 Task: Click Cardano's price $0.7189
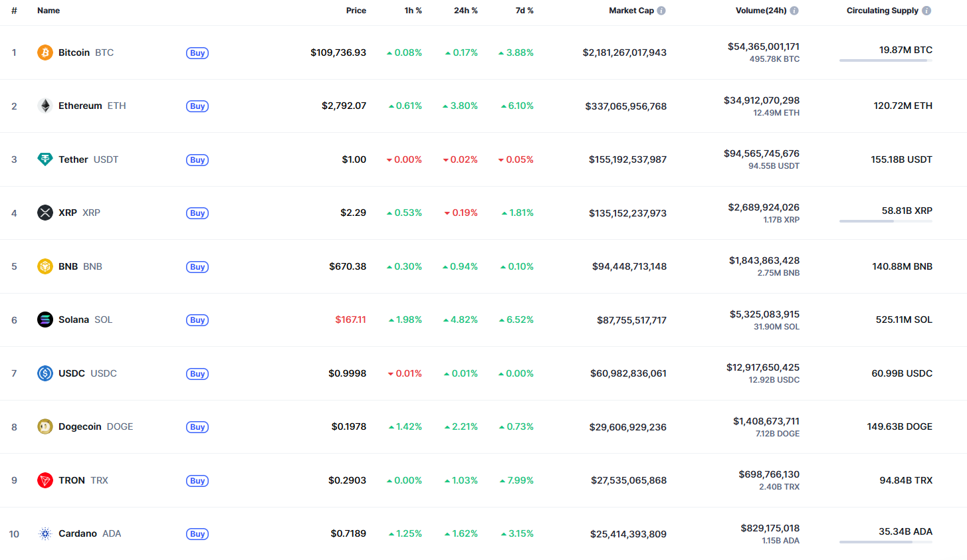tap(348, 533)
